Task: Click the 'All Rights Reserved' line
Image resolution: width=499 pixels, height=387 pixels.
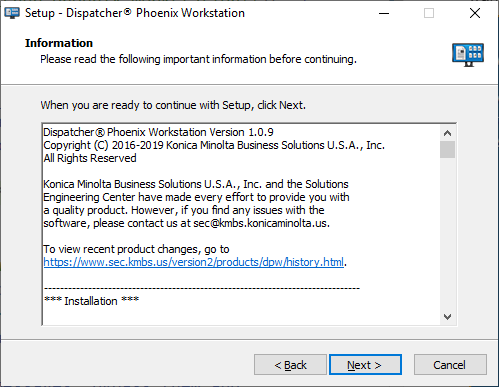Action: pos(90,158)
